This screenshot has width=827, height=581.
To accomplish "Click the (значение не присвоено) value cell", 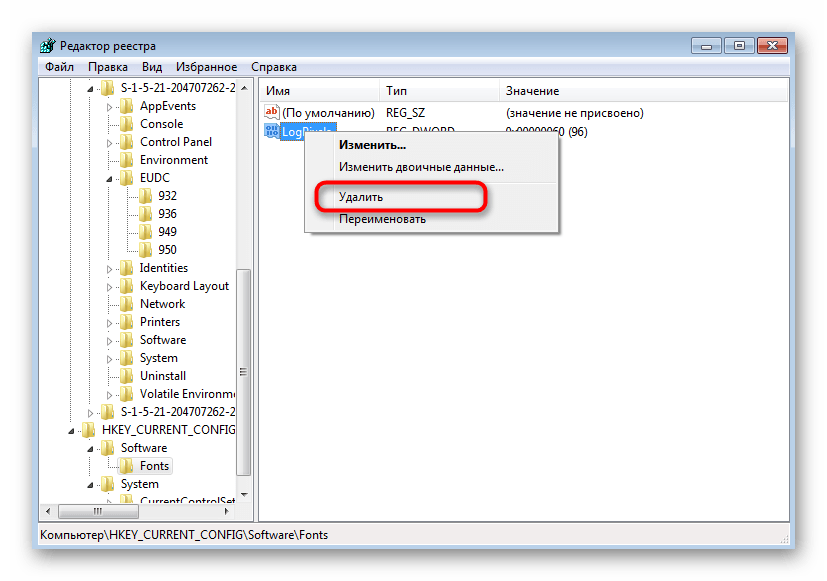I will click(x=575, y=113).
